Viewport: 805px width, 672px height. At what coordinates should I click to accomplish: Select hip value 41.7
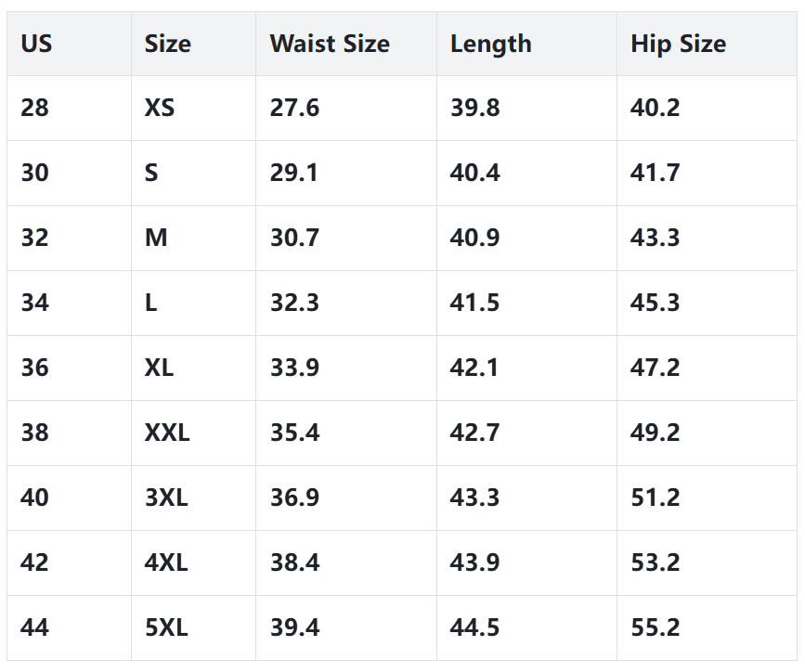655,174
